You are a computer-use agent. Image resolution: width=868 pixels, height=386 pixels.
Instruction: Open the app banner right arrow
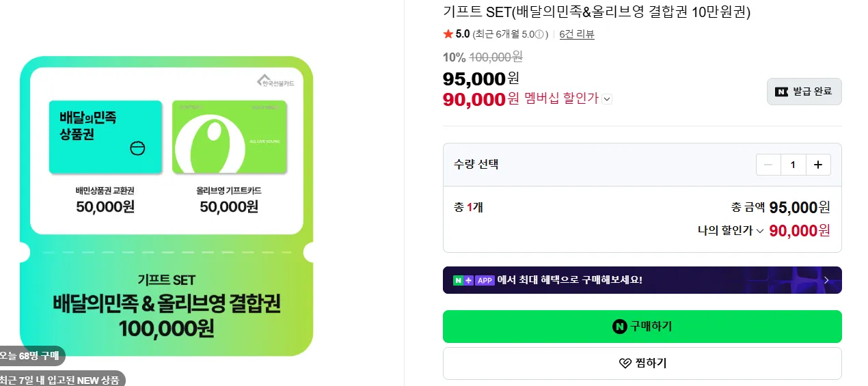pos(826,280)
